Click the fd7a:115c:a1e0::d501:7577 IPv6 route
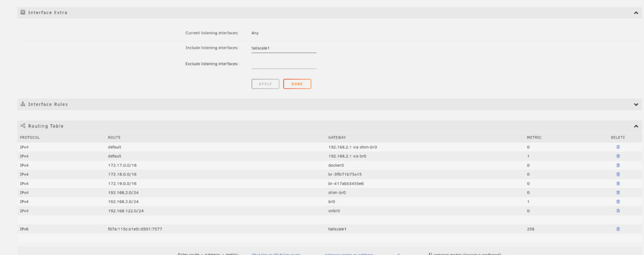 tap(135, 229)
